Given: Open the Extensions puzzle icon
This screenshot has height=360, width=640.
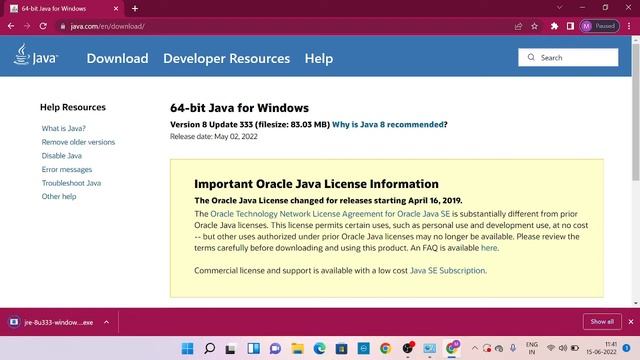Looking at the screenshot, I should coord(554,26).
